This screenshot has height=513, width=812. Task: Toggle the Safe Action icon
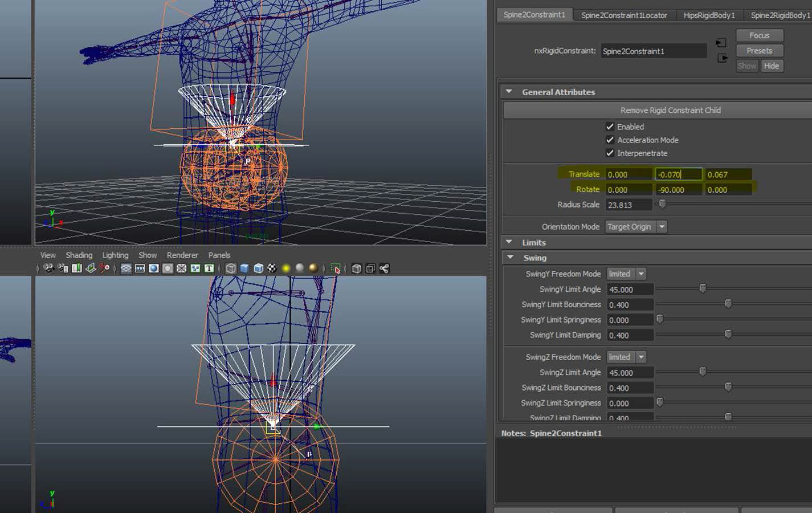195,268
